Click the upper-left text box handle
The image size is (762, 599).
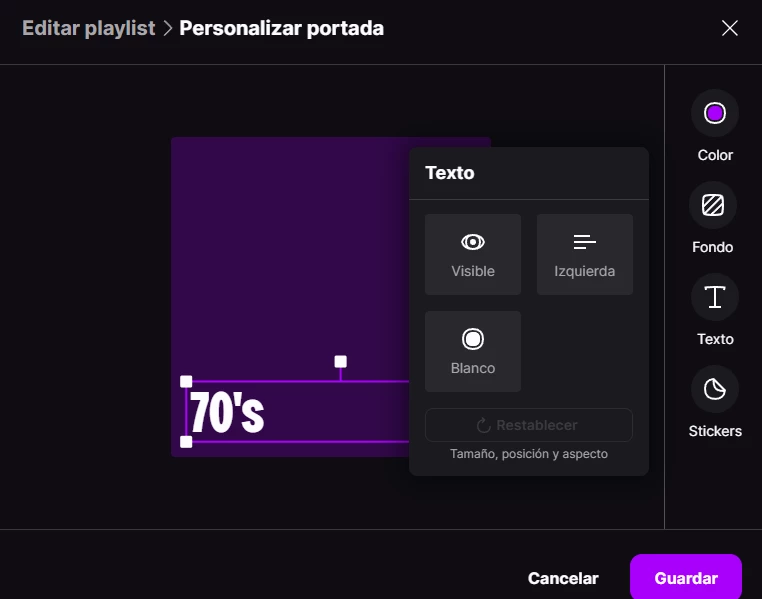(186, 381)
